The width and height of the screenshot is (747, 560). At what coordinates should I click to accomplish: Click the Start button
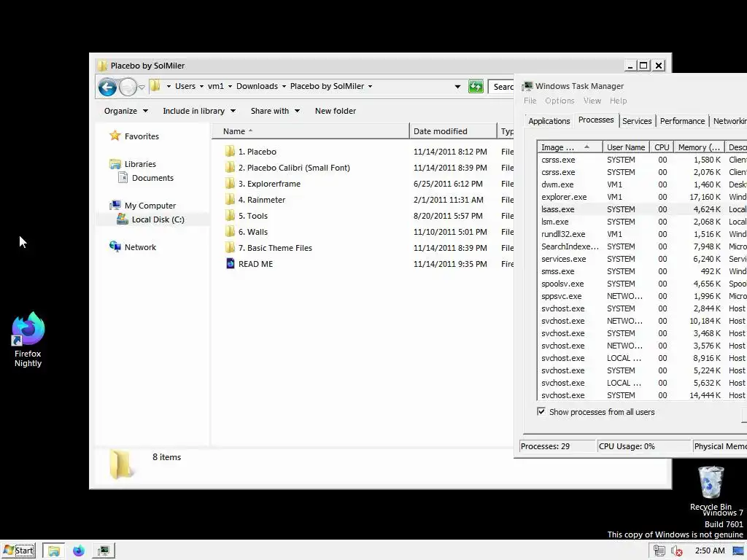point(18,551)
